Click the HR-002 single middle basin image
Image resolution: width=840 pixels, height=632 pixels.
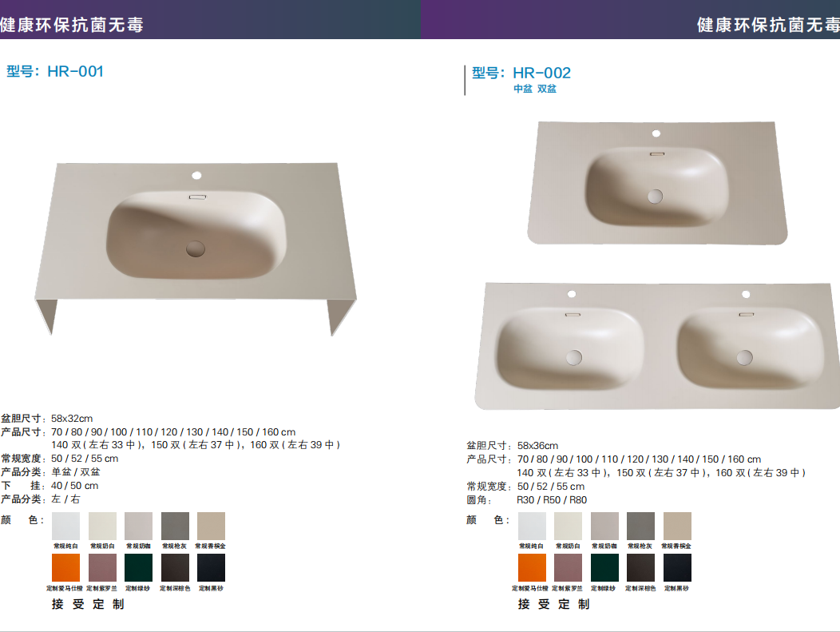657,183
